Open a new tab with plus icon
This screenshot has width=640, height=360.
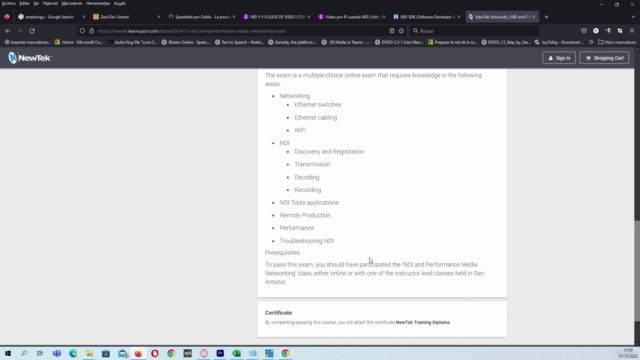[x=546, y=17]
